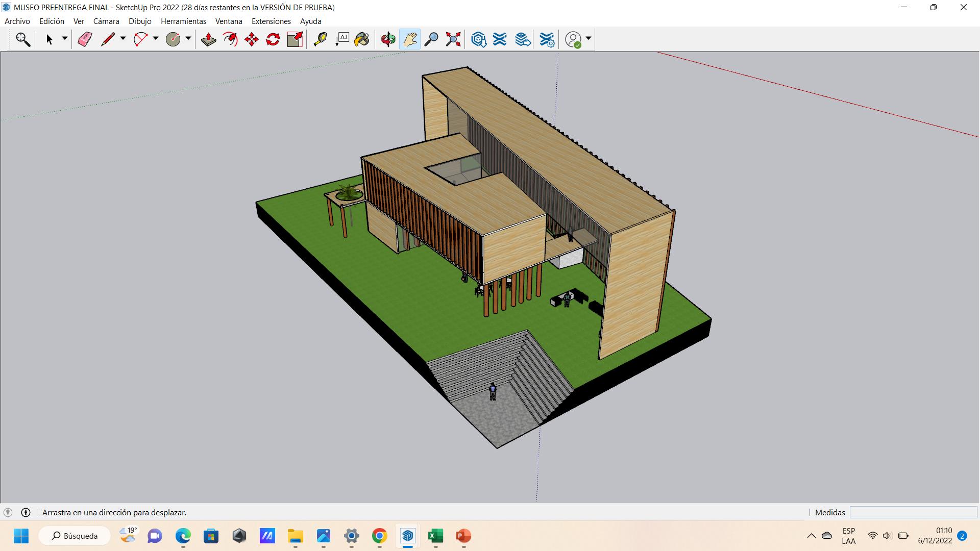
Task: Open the Cámara menu
Action: (x=106, y=21)
